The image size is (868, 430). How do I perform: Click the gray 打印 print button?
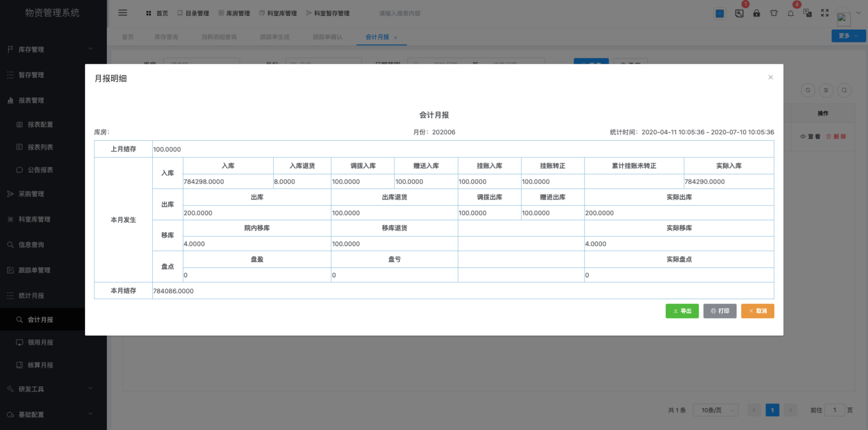pyautogui.click(x=719, y=311)
